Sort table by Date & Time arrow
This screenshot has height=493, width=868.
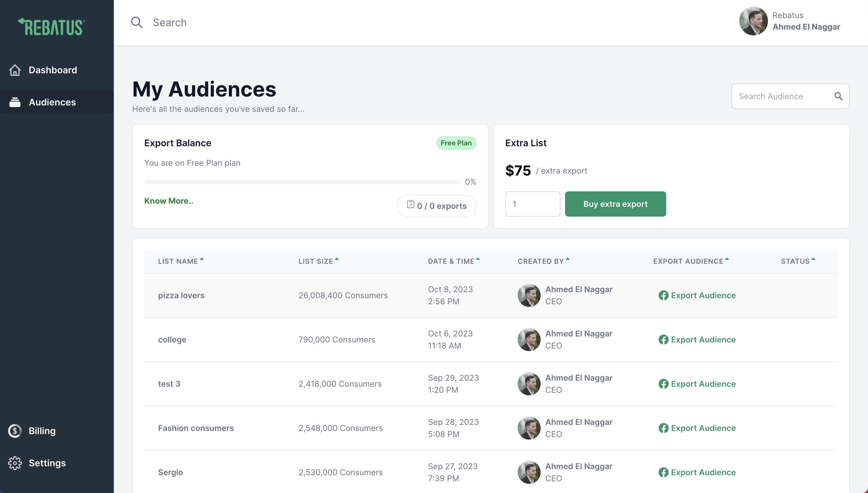(478, 259)
